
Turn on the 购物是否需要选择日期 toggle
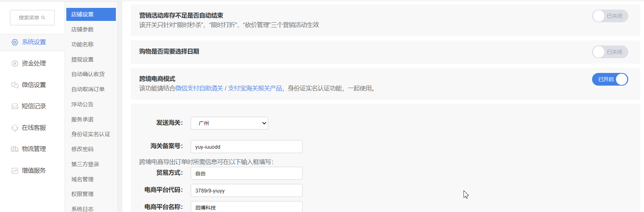pos(610,52)
